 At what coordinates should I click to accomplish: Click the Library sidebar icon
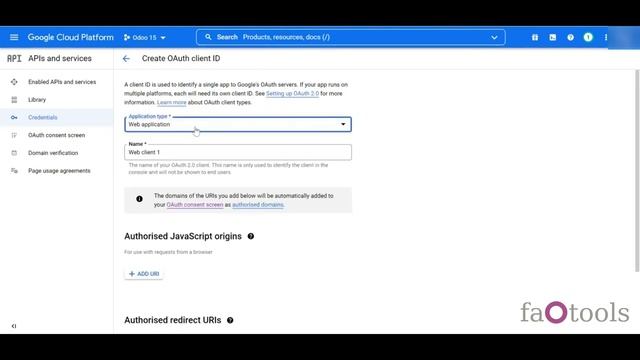point(14,100)
